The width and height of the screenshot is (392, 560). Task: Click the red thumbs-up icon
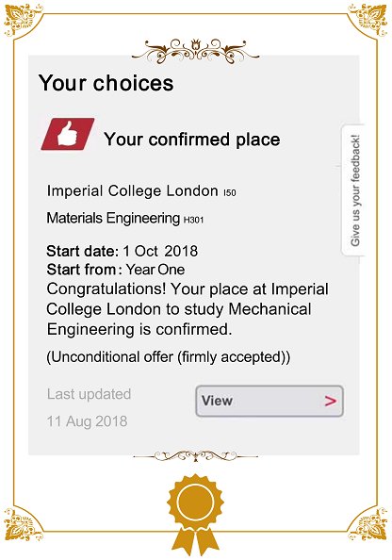tap(68, 134)
